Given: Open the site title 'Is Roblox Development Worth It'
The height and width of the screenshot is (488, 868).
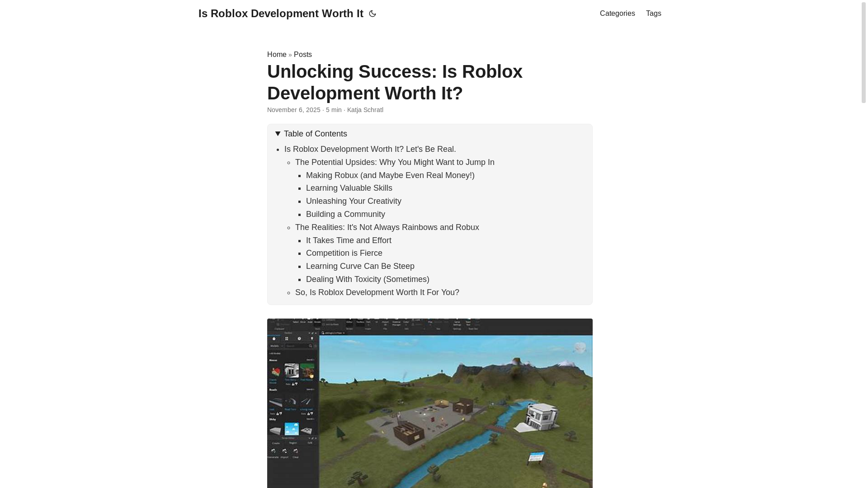Looking at the screenshot, I should tap(281, 14).
